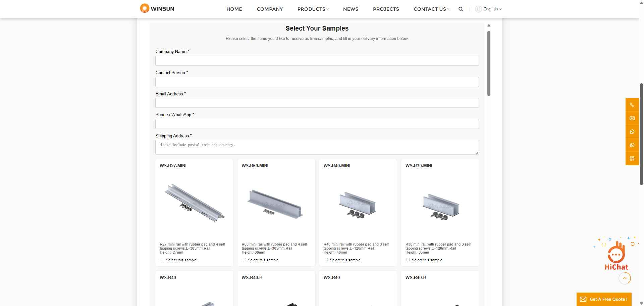Open the search magnifier in navbar
Viewport: 644px width, 306px height.
pyautogui.click(x=461, y=9)
